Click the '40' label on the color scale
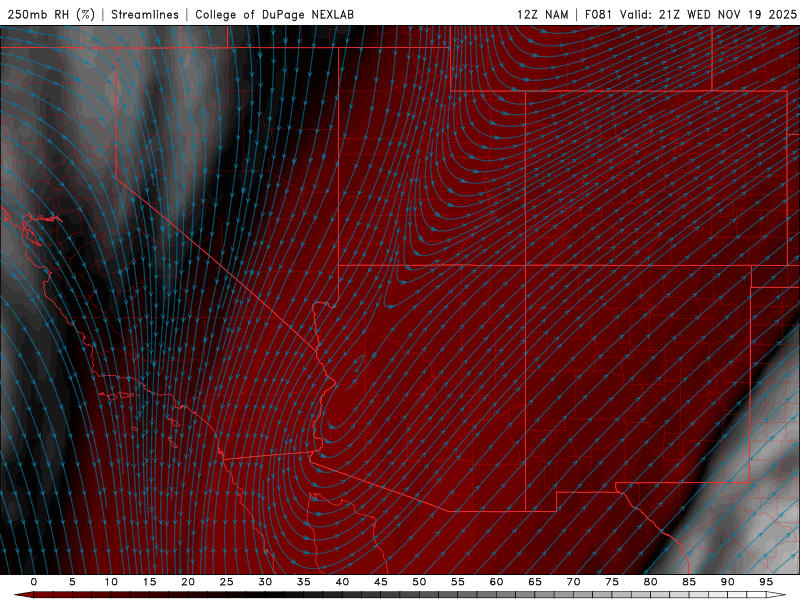This screenshot has width=800, height=600. point(342,582)
